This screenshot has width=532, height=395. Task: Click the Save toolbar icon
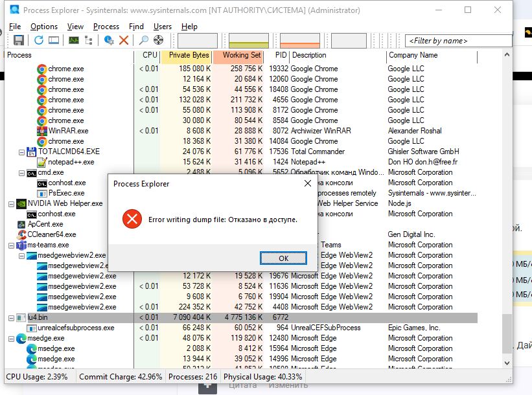(19, 40)
